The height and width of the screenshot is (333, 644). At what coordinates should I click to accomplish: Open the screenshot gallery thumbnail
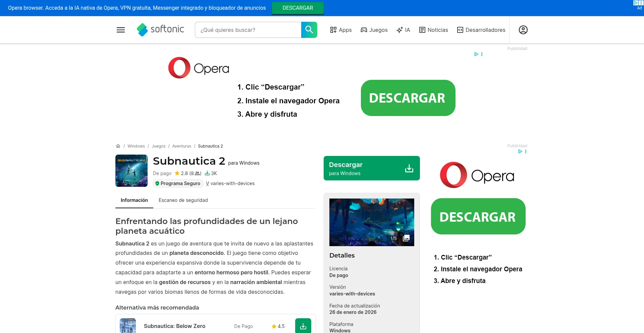(x=372, y=222)
